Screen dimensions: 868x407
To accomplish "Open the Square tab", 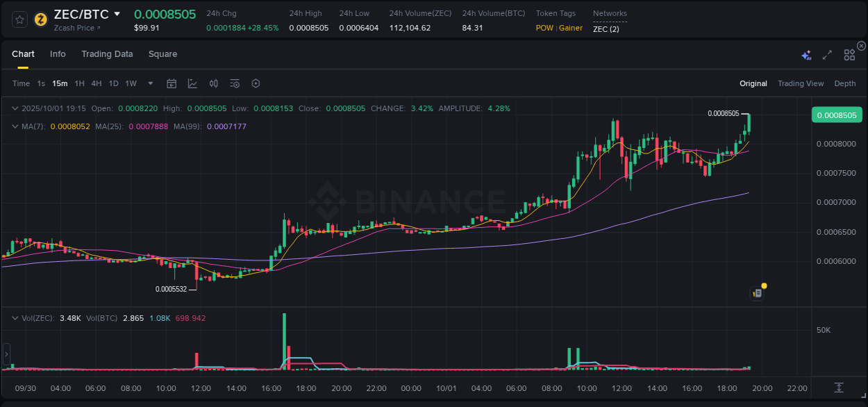I will [162, 54].
